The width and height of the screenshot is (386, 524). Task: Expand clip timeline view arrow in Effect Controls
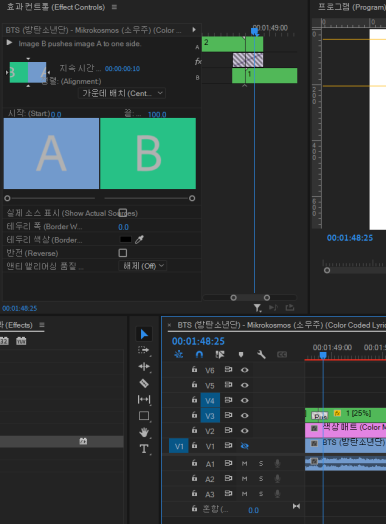194,30
